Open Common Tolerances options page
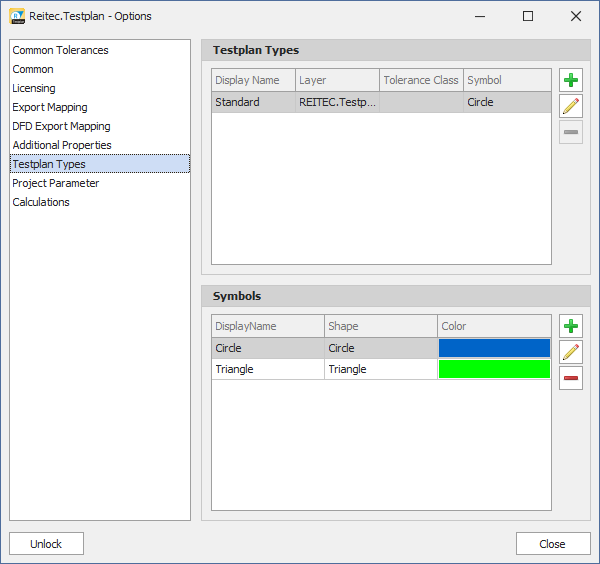This screenshot has height=564, width=600. pyautogui.click(x=60, y=50)
